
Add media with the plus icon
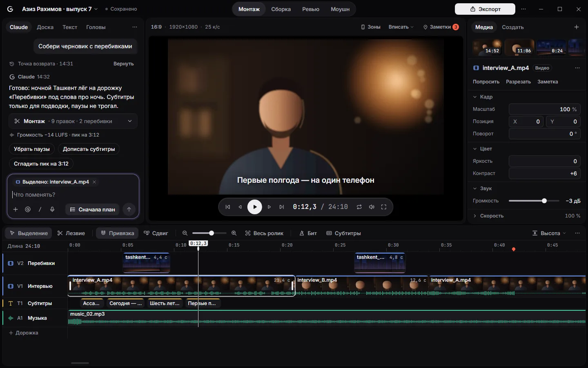coord(577,27)
